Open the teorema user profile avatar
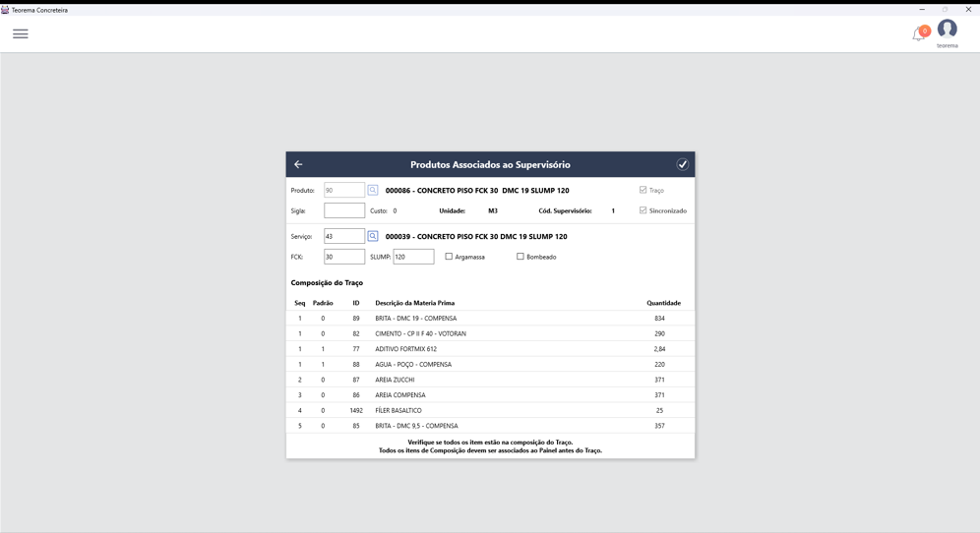Image resolution: width=980 pixels, height=533 pixels. [947, 30]
